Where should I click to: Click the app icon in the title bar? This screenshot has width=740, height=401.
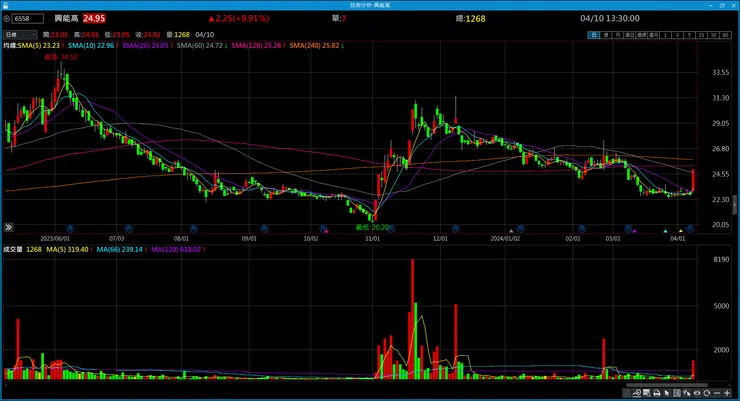tap(5, 5)
